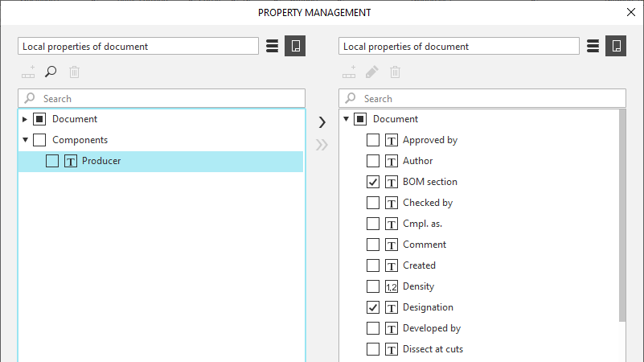This screenshot has height=362, width=644.
Task: Click the single arrow transfer button
Action: (x=322, y=122)
